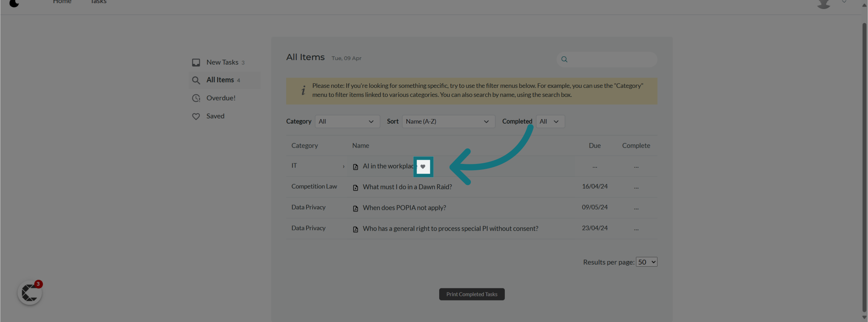This screenshot has width=868, height=322.
Task: Expand the user account dropdown arrow
Action: pos(844,2)
